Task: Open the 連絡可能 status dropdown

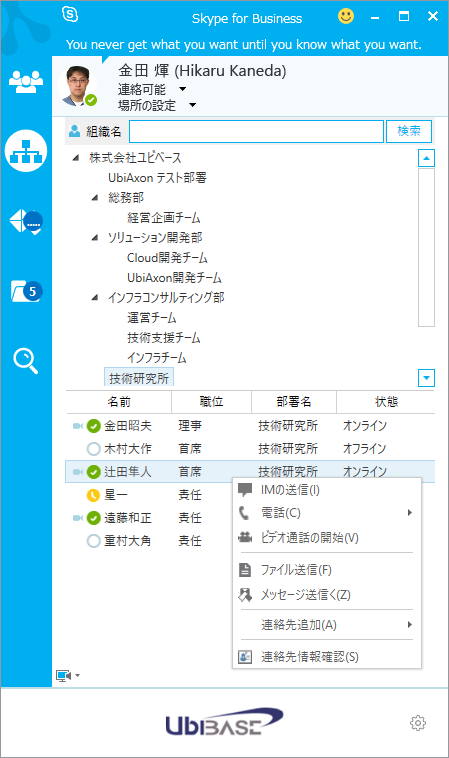Action: (x=182, y=89)
